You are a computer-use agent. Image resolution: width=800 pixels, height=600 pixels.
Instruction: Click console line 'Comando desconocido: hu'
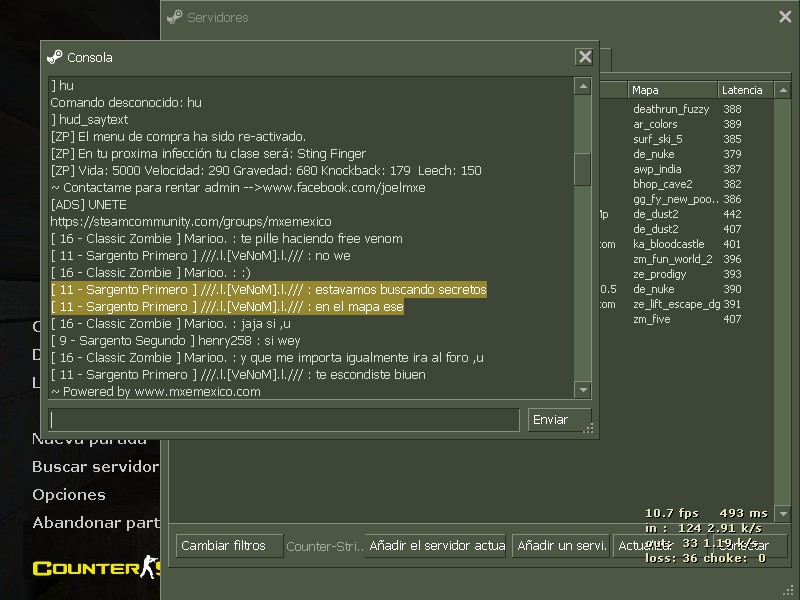126,103
